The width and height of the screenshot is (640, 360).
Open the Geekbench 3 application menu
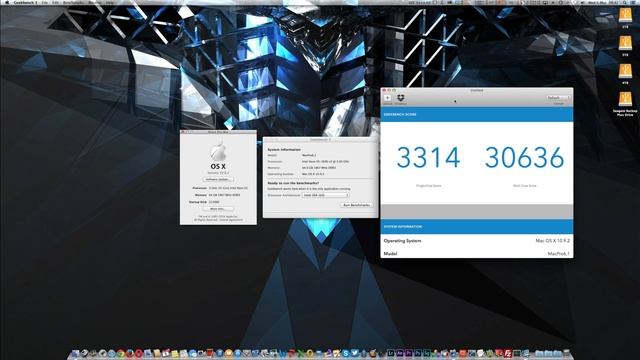[25, 2]
